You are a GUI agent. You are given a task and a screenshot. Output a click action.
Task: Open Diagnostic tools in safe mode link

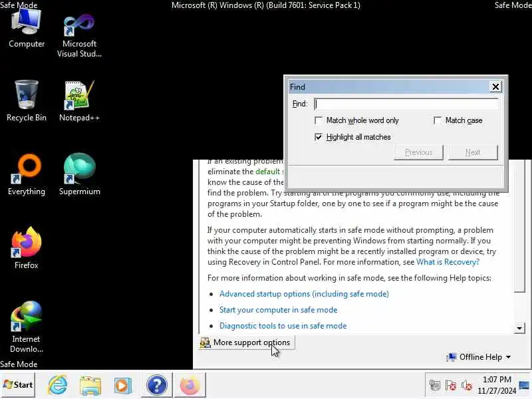(283, 326)
